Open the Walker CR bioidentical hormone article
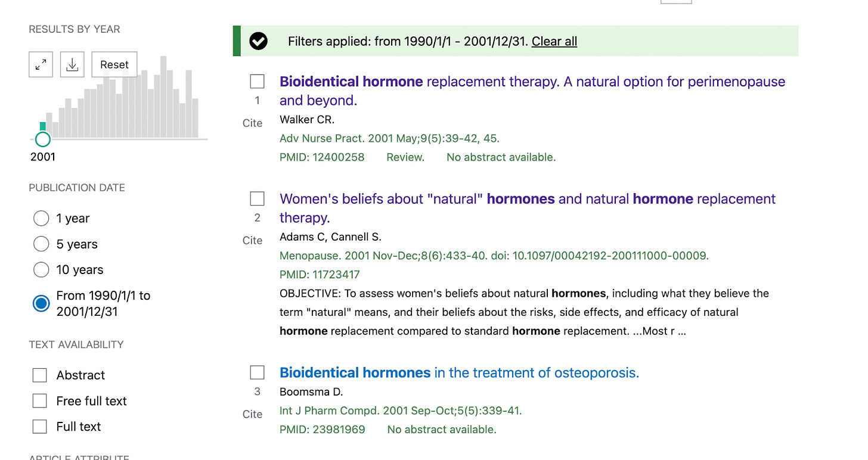This screenshot has height=460, width=868. pyautogui.click(x=532, y=82)
